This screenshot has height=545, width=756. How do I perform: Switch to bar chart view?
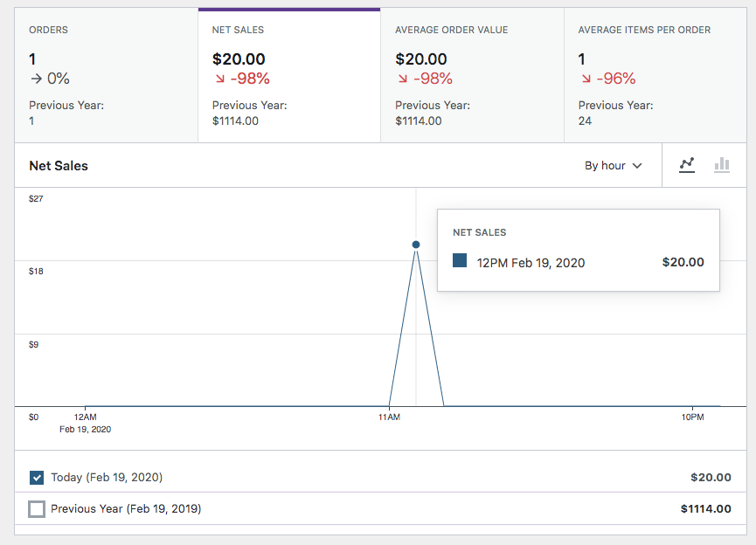click(721, 165)
